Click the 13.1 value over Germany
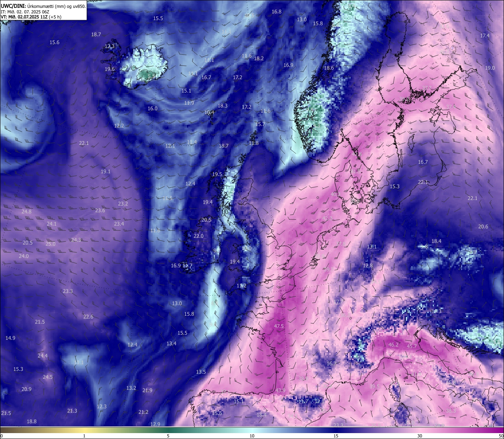Viewport: 504px width, 439px height. pos(372,247)
